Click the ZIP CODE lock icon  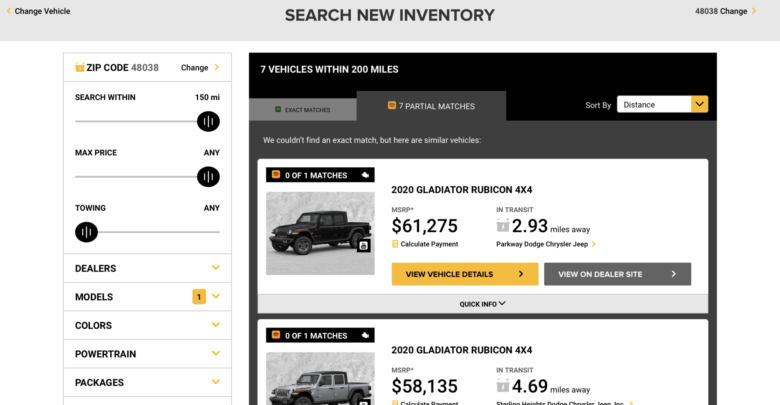(x=80, y=67)
